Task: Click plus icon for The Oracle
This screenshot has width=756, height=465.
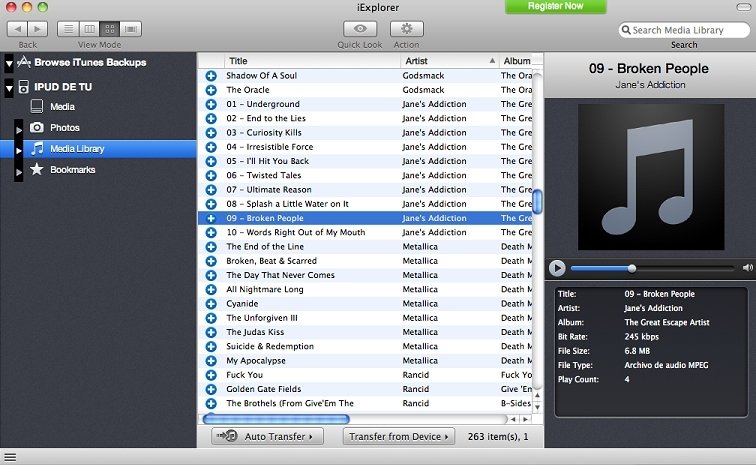Action: pyautogui.click(x=211, y=90)
